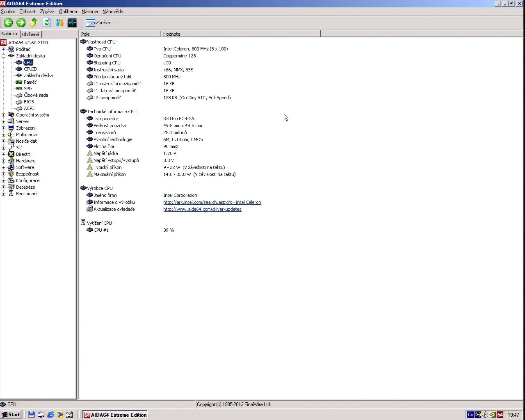This screenshot has width=525, height=420.
Task: Click the Software tree icon
Action: [x=11, y=167]
